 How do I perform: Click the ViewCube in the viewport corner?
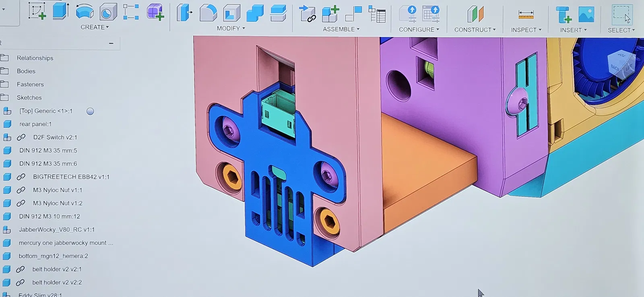tap(621, 64)
